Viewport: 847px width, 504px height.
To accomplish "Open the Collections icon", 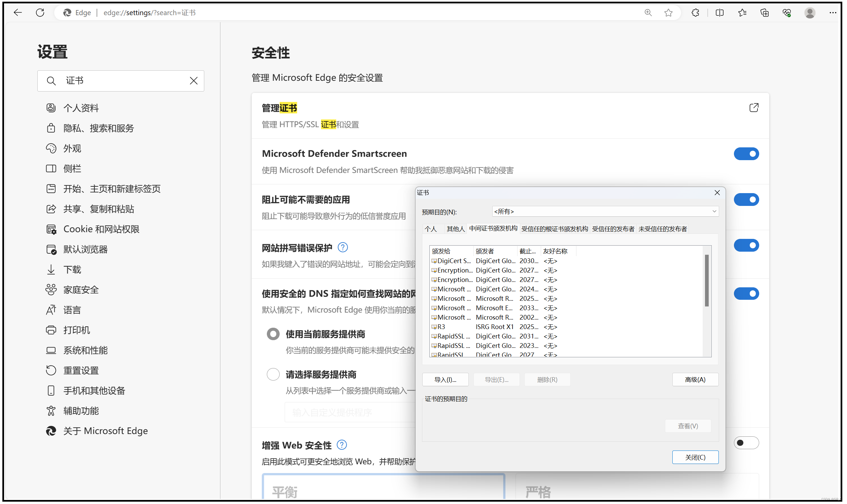I will pos(765,12).
